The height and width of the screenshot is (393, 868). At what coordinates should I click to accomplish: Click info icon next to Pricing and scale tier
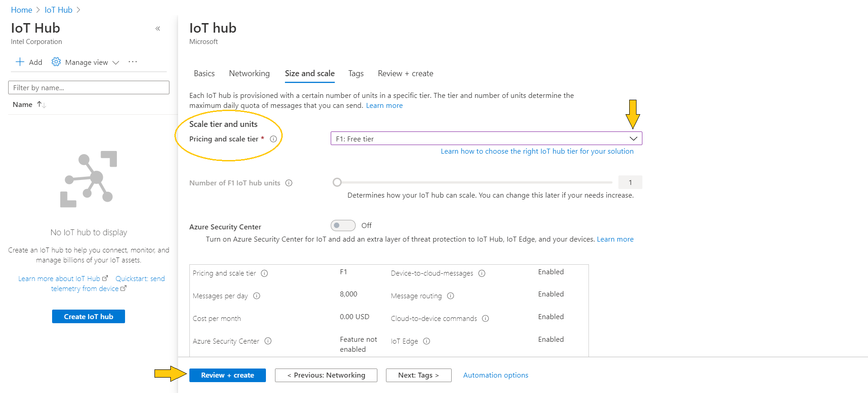[x=273, y=139]
